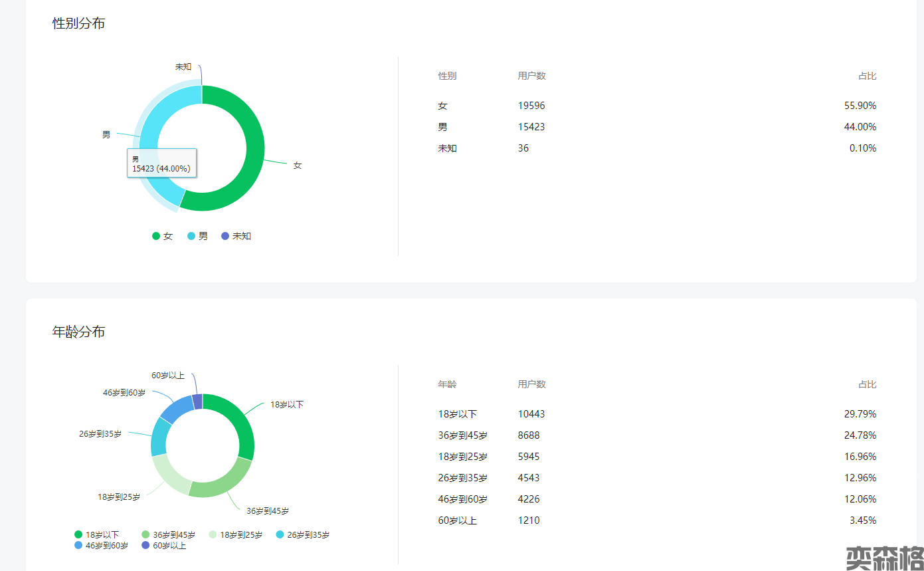Click the 占比 header in the age table
The height and width of the screenshot is (571, 924).
point(867,384)
